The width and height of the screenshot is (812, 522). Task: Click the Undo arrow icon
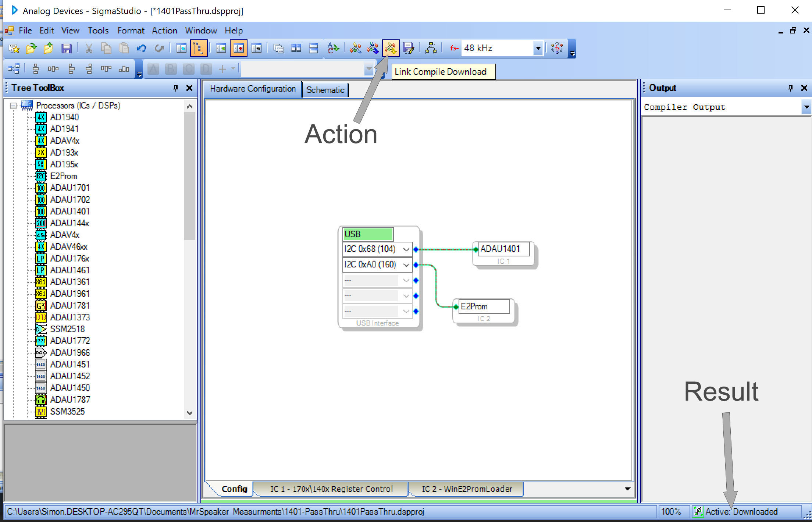click(142, 48)
